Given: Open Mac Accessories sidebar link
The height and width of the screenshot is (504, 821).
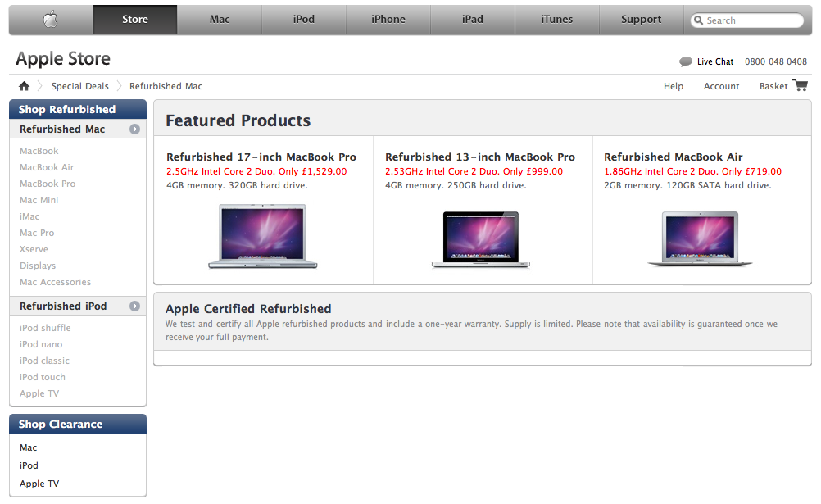Looking at the screenshot, I should pyautogui.click(x=55, y=282).
